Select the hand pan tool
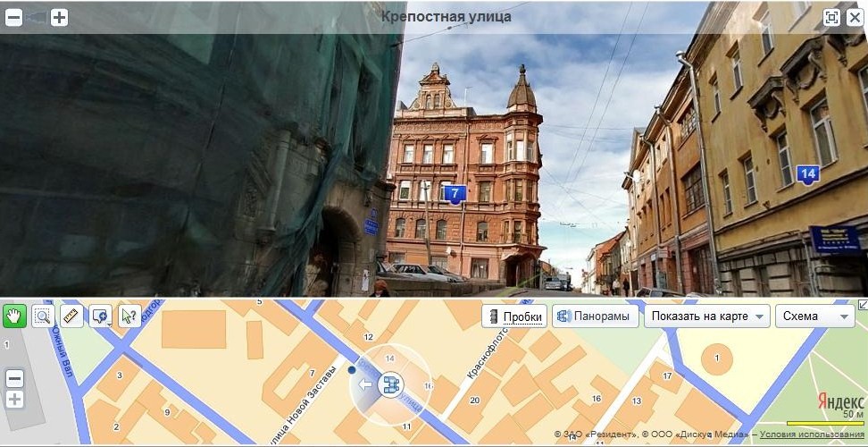Screen dimensions: 868x447 pos(14,316)
